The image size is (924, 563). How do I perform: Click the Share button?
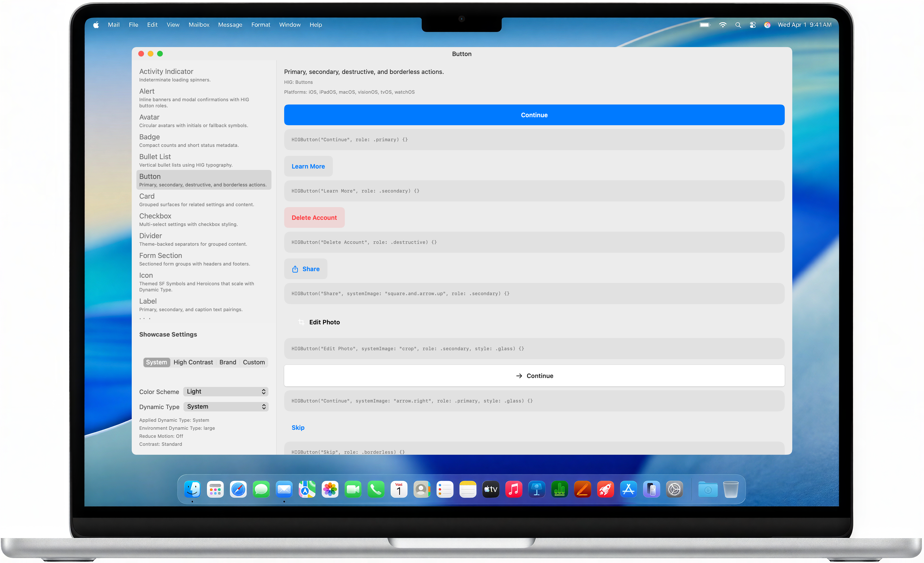[306, 269]
